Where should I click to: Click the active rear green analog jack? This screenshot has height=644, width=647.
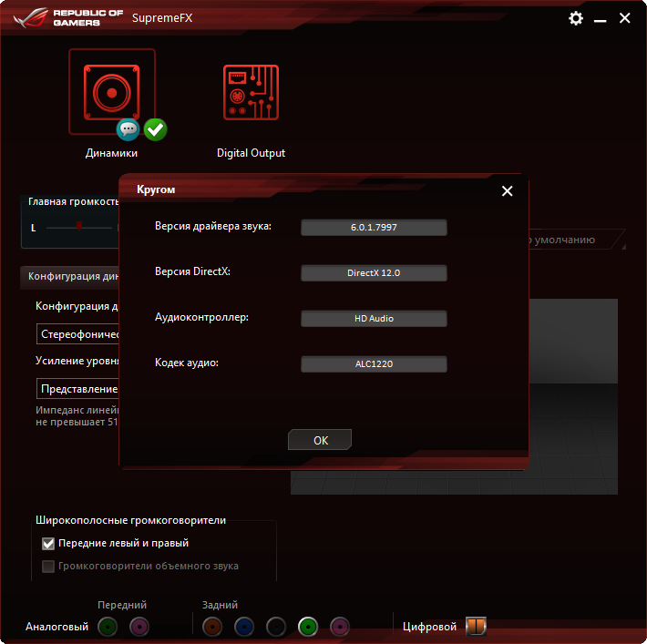pyautogui.click(x=308, y=627)
